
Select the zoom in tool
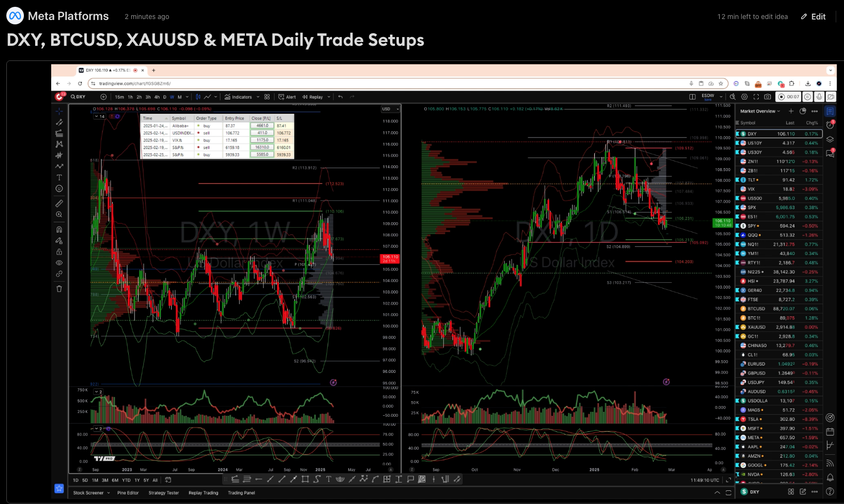coord(59,214)
